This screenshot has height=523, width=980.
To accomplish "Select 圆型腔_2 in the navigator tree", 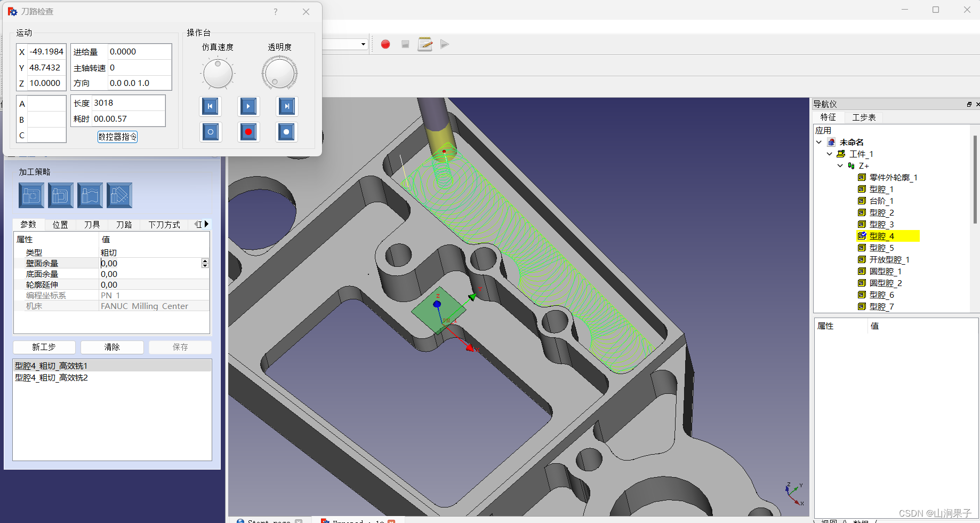I will 886,283.
